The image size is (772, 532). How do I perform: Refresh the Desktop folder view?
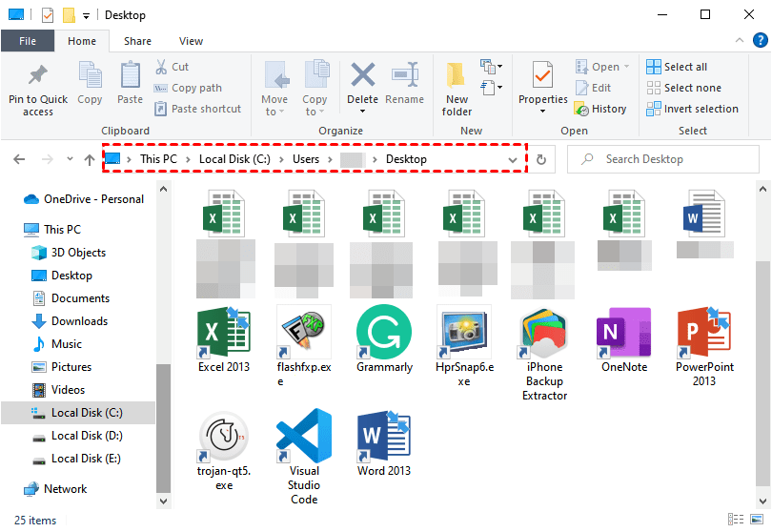[x=541, y=159]
